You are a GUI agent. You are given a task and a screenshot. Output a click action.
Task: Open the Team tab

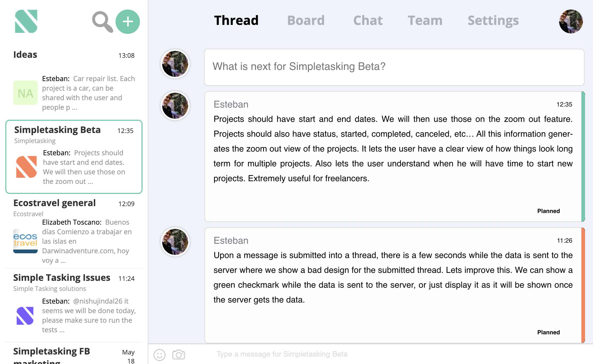tap(425, 21)
